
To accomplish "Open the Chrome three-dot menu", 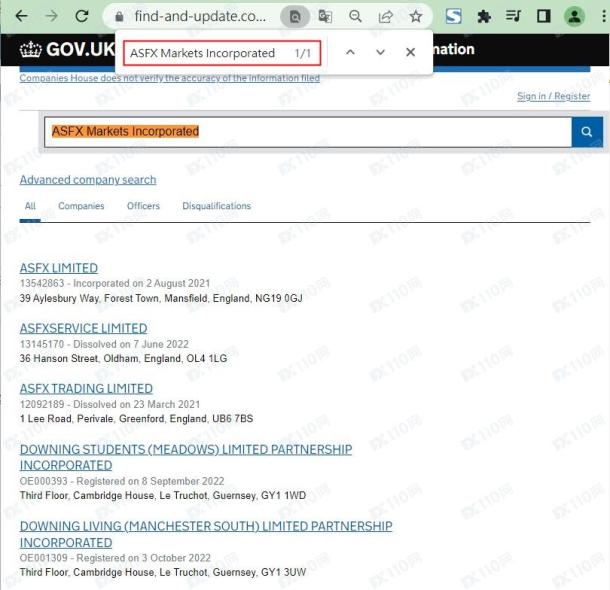I will [x=603, y=16].
